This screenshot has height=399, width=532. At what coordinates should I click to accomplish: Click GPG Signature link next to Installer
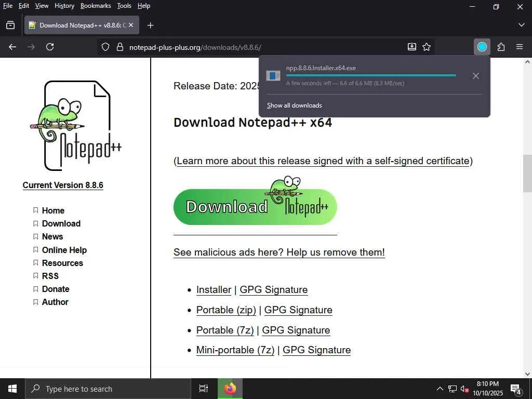point(273,290)
